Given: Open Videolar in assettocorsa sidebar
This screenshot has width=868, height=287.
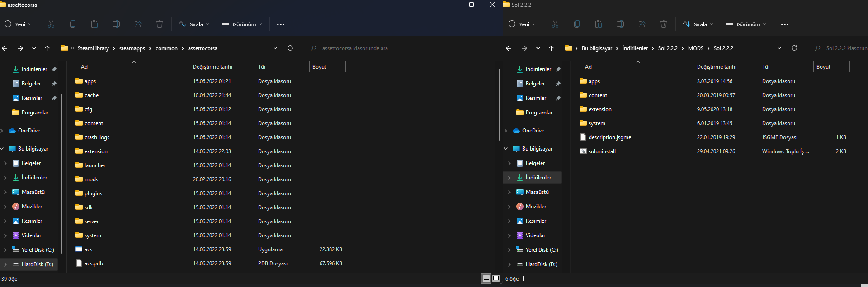Looking at the screenshot, I should 31,235.
